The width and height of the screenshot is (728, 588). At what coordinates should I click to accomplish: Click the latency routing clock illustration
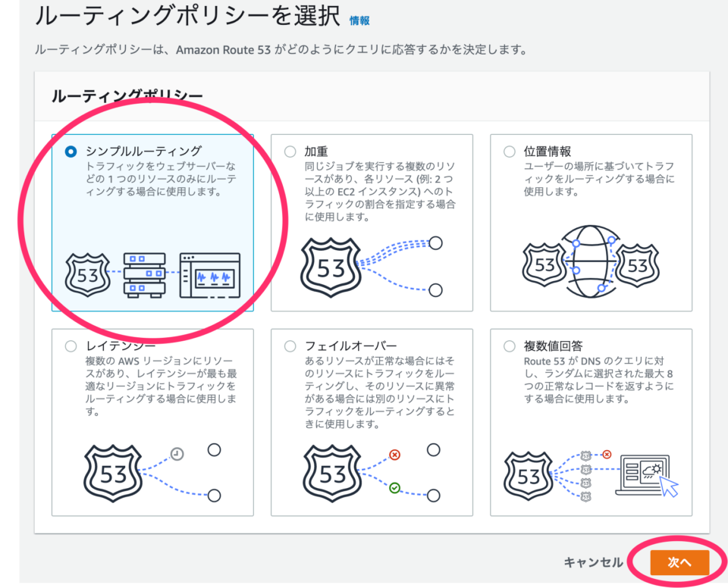point(177,453)
